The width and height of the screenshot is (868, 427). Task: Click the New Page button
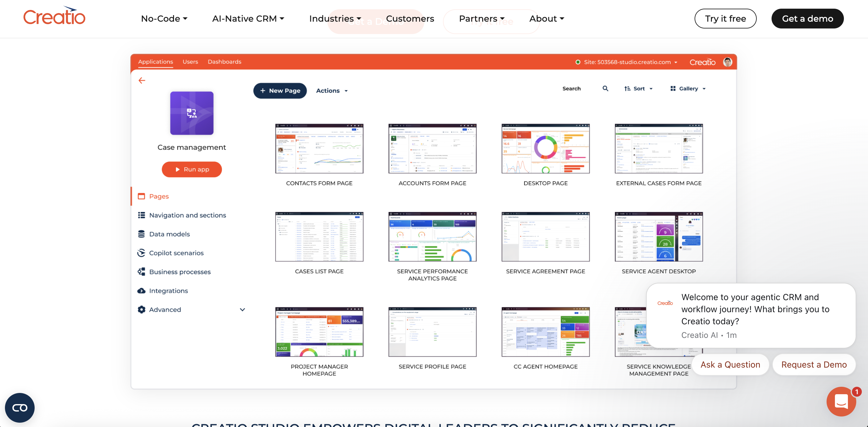[x=280, y=91]
